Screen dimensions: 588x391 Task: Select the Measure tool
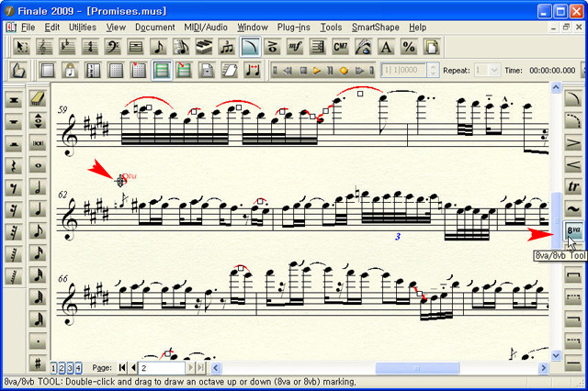pyautogui.click(x=135, y=47)
